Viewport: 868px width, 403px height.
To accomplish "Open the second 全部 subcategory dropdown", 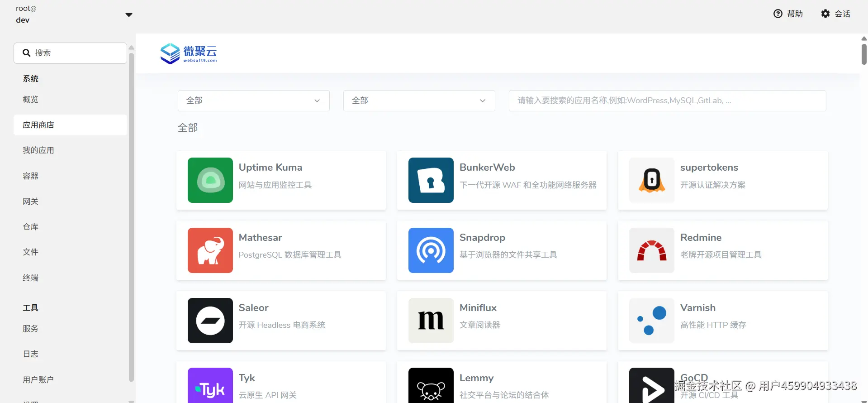I will point(419,101).
